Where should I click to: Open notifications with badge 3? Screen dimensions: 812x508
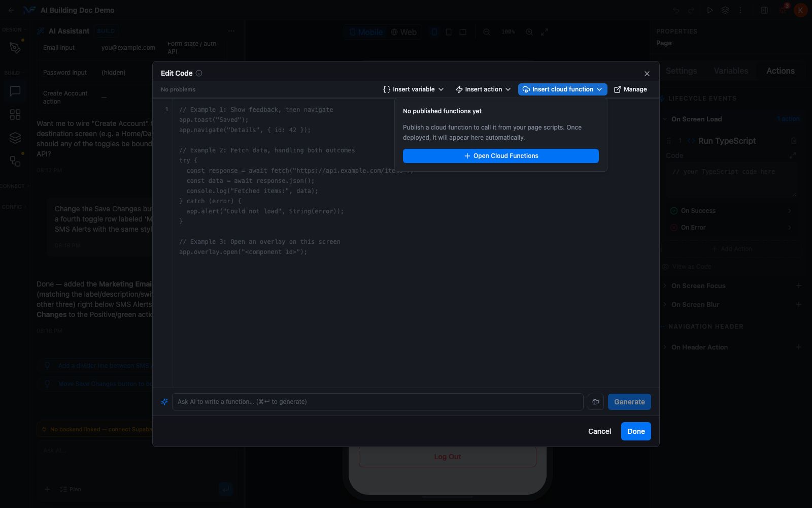[783, 10]
